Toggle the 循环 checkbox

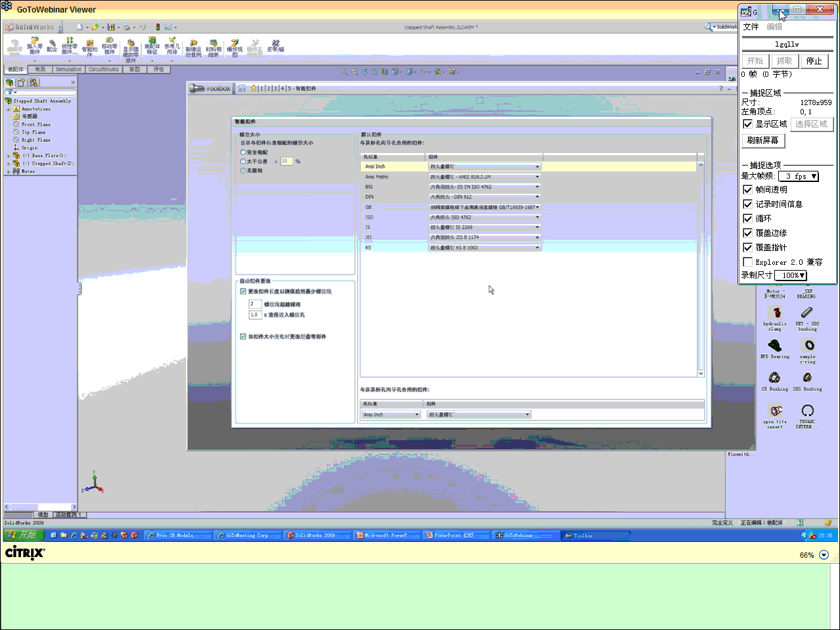[x=747, y=218]
